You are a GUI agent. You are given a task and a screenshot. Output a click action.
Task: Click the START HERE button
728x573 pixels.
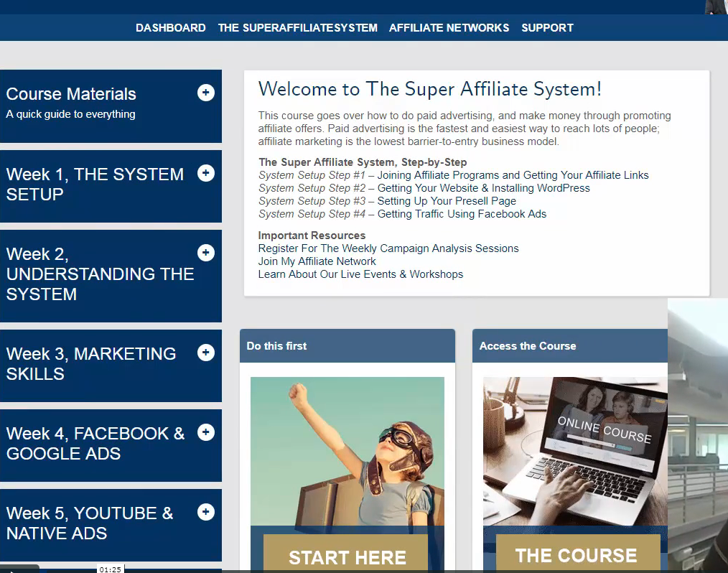click(346, 553)
